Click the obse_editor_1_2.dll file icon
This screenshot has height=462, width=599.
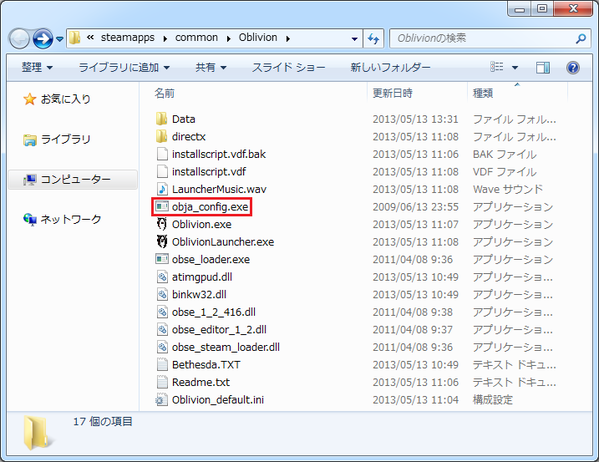pos(162,329)
